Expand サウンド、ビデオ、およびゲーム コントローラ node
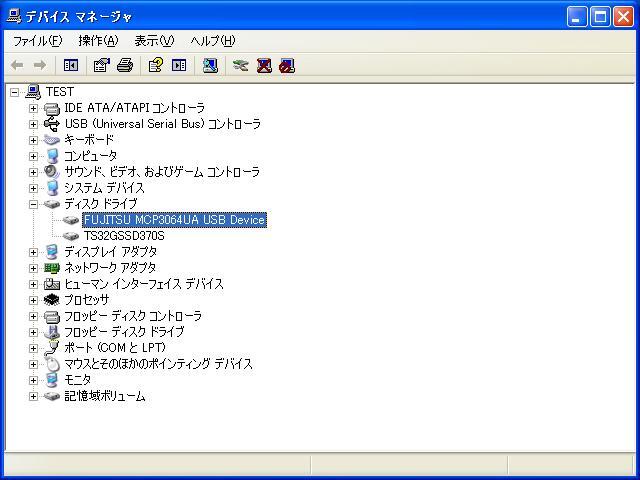Image resolution: width=640 pixels, height=480 pixels. pyautogui.click(x=33, y=172)
